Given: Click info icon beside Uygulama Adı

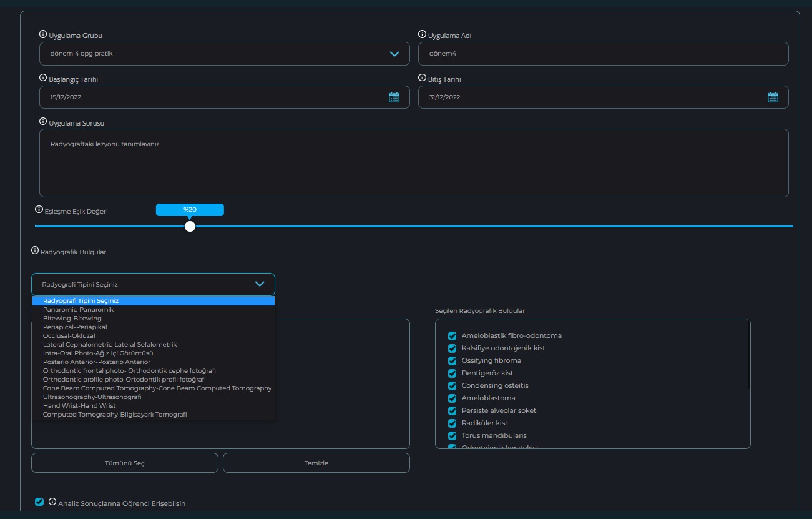Looking at the screenshot, I should click(x=422, y=35).
